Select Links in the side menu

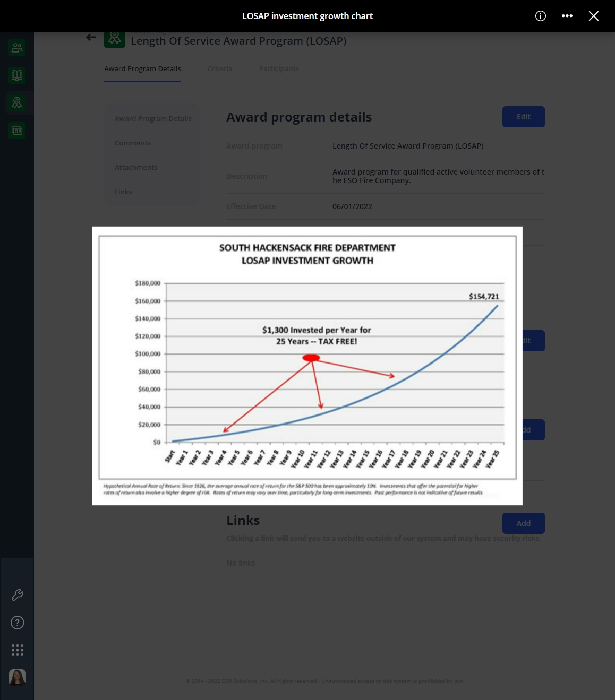123,192
